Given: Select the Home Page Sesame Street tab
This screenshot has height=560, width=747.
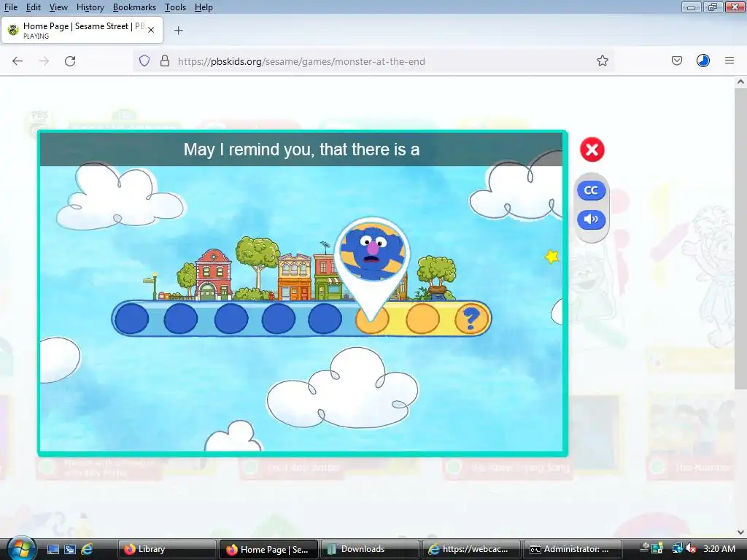Looking at the screenshot, I should click(82, 30).
